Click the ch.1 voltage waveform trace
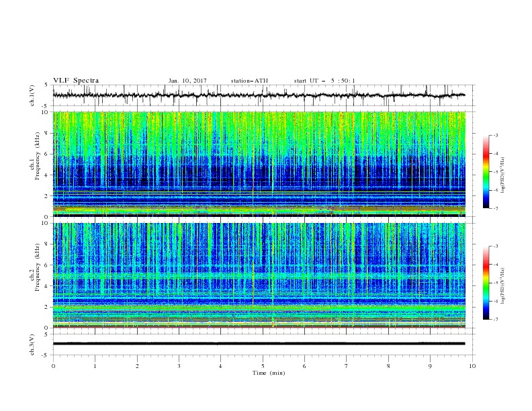Screen dimensions: 532x411 coord(259,95)
